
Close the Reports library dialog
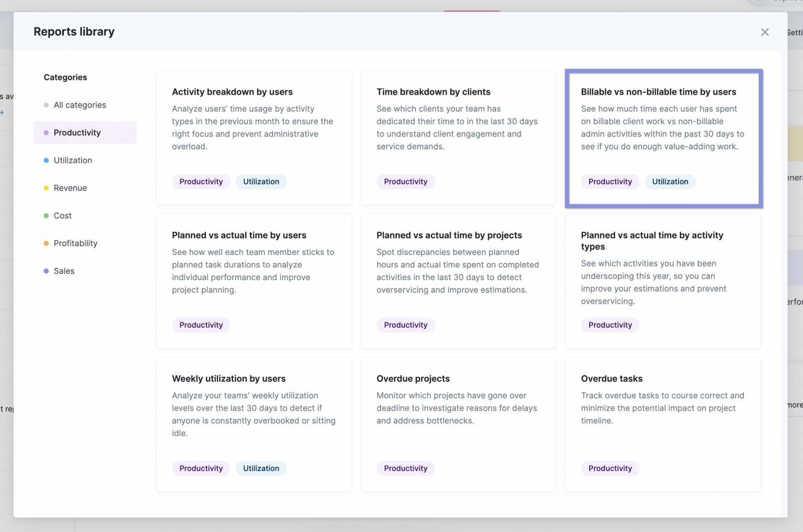point(764,32)
